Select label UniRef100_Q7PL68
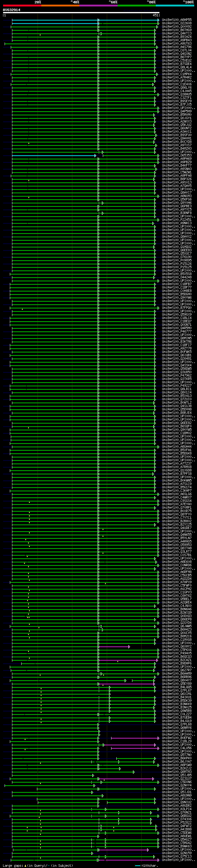This screenshot has height=868, width=197. (x=177, y=724)
